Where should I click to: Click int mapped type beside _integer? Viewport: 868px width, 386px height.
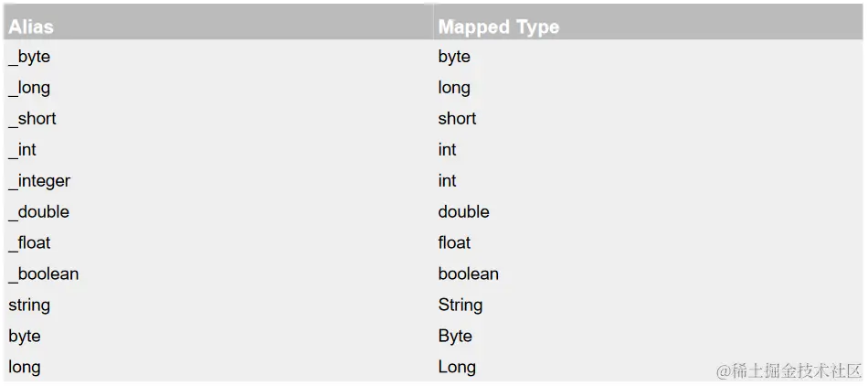pyautogui.click(x=447, y=181)
